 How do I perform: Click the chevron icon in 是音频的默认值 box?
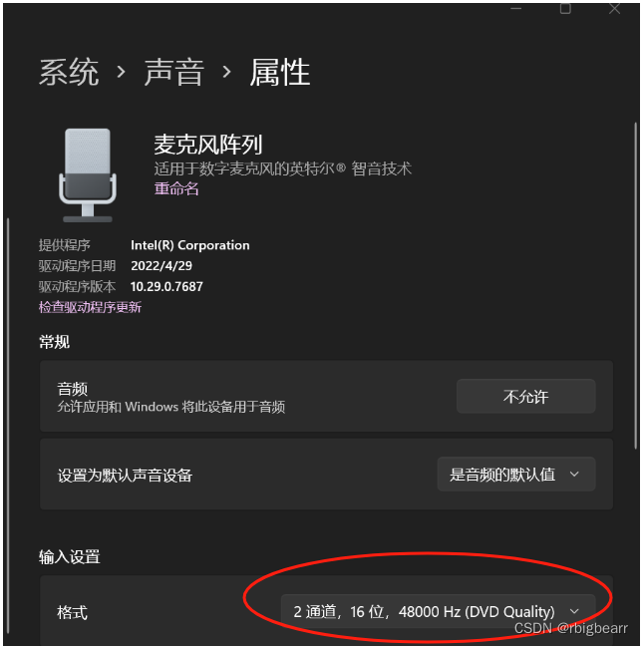point(574,475)
